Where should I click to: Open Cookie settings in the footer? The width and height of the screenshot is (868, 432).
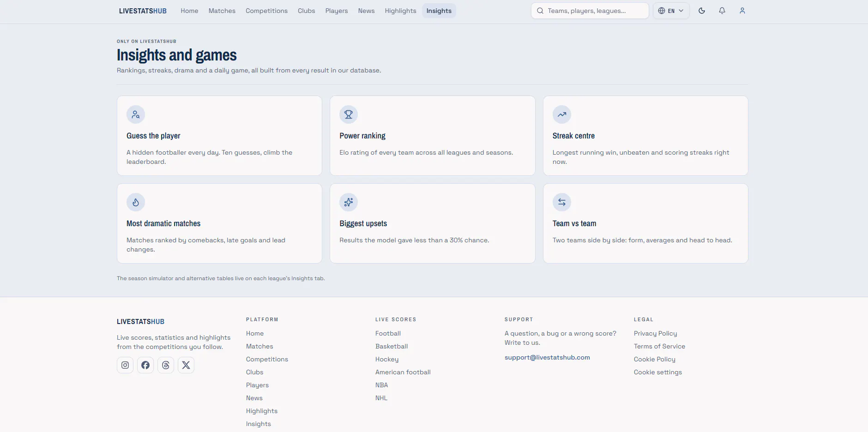pyautogui.click(x=657, y=372)
